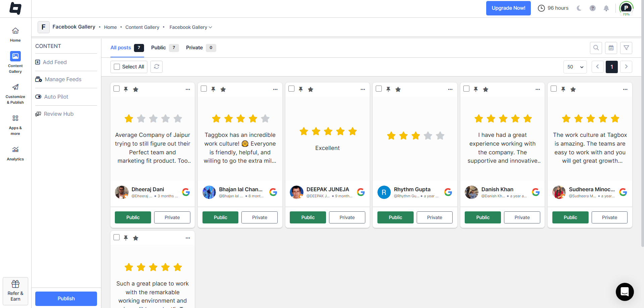The image size is (644, 308).
Task: Select the 'Such a great place' post checkbox
Action: click(117, 237)
